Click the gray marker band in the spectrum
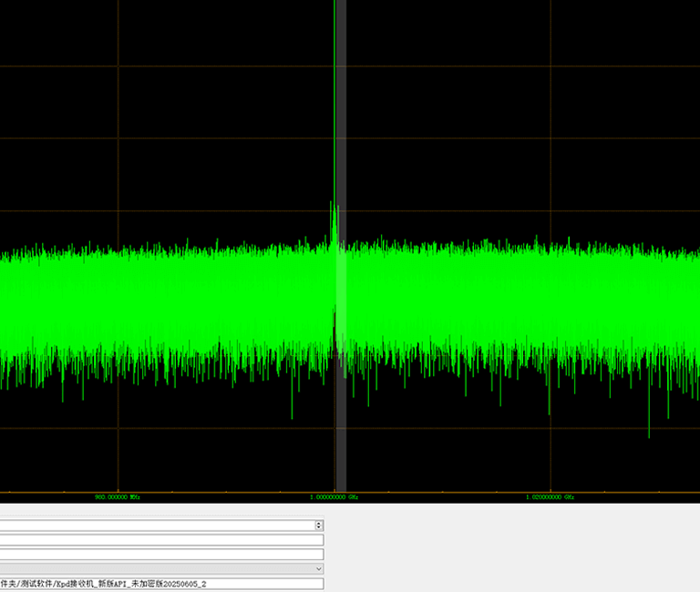This screenshot has width=700, height=592. click(341, 245)
